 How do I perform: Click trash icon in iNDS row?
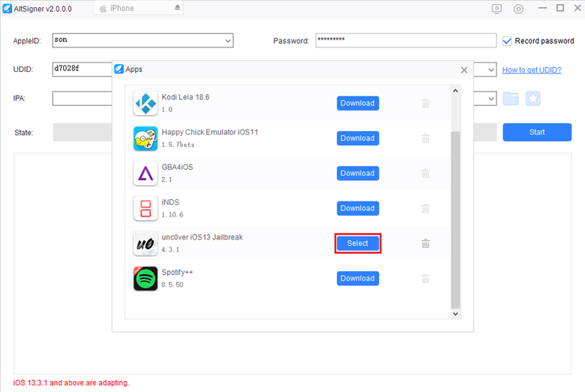[425, 209]
